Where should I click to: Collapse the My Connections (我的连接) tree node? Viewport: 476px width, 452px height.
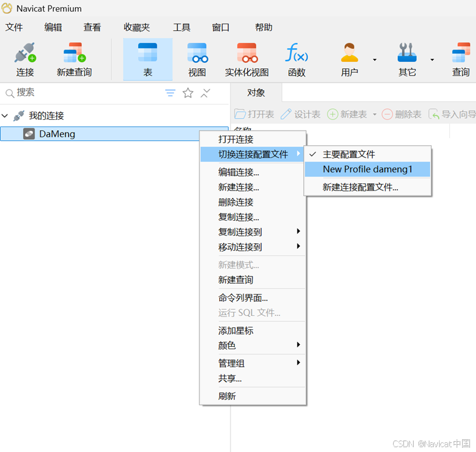point(5,116)
